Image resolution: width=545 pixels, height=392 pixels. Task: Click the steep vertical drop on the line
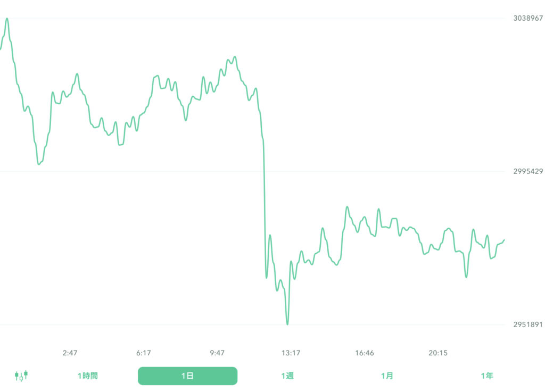click(265, 213)
